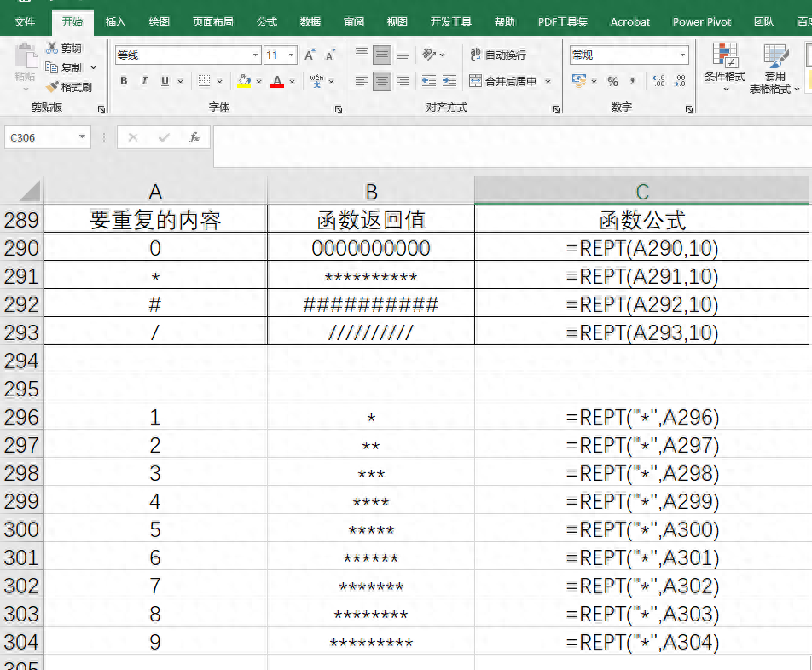Toggle Bold formatting
Viewport: 812px width, 670px height.
pos(124,81)
